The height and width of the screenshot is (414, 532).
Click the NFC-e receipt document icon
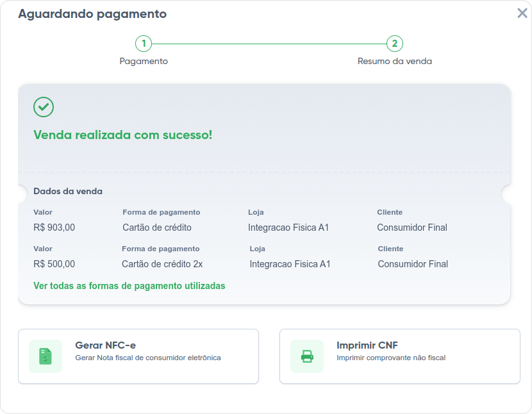coord(46,356)
